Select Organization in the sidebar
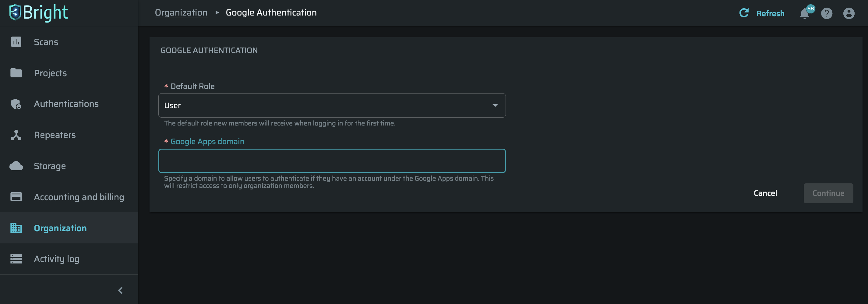This screenshot has height=304, width=868. 69,228
